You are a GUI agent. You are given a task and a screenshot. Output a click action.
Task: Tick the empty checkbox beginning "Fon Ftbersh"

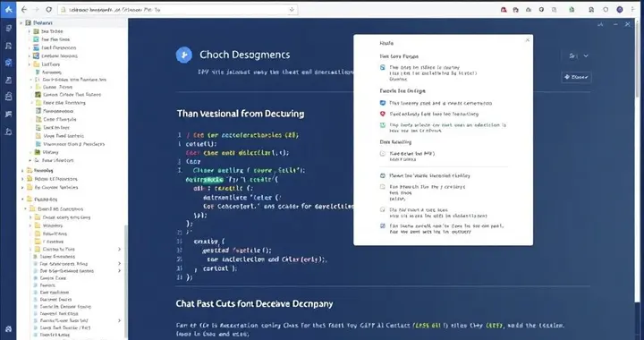pos(383,187)
